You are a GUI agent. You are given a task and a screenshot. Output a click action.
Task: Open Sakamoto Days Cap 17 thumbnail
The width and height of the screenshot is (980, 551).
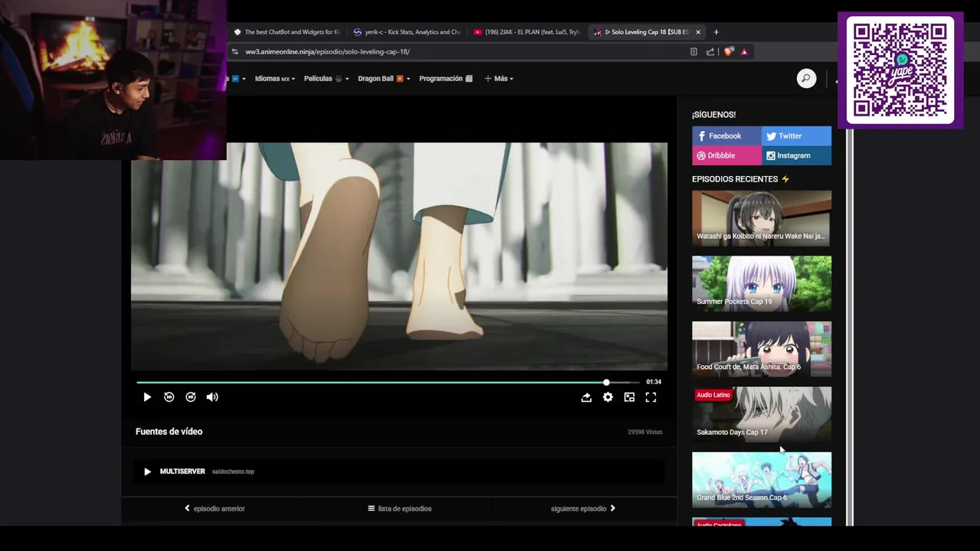click(761, 414)
